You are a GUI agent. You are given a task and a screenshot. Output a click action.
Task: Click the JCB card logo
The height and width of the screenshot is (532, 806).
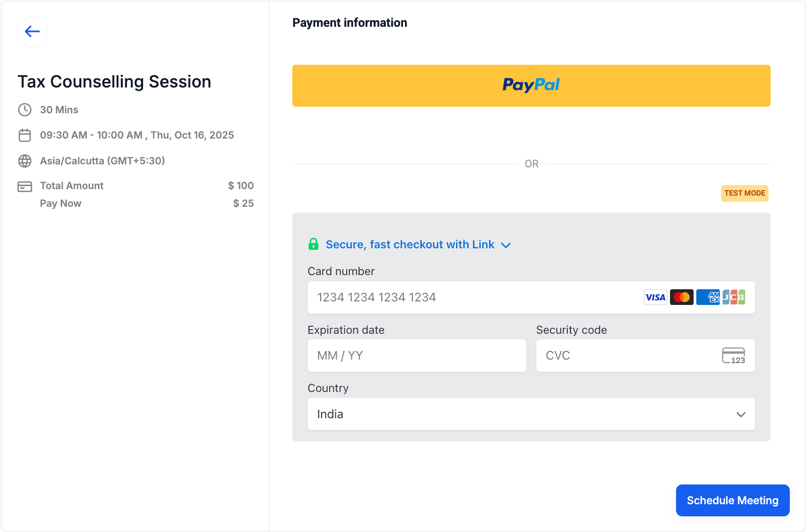tap(734, 297)
